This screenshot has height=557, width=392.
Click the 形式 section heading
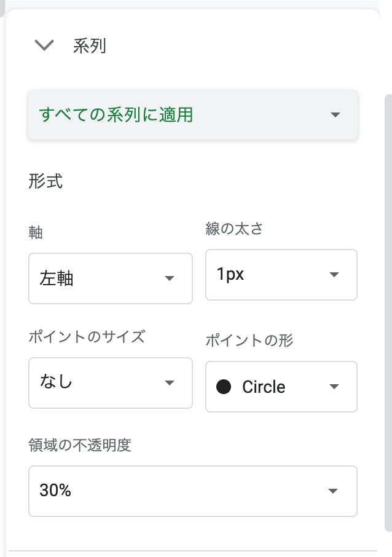coord(45,182)
